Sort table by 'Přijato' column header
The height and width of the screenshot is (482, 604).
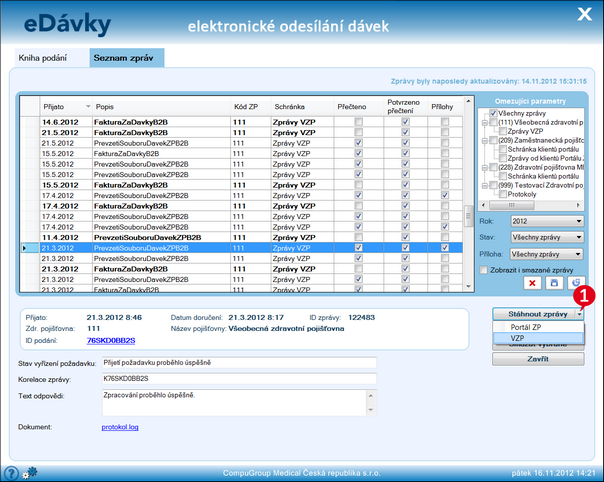pos(55,105)
